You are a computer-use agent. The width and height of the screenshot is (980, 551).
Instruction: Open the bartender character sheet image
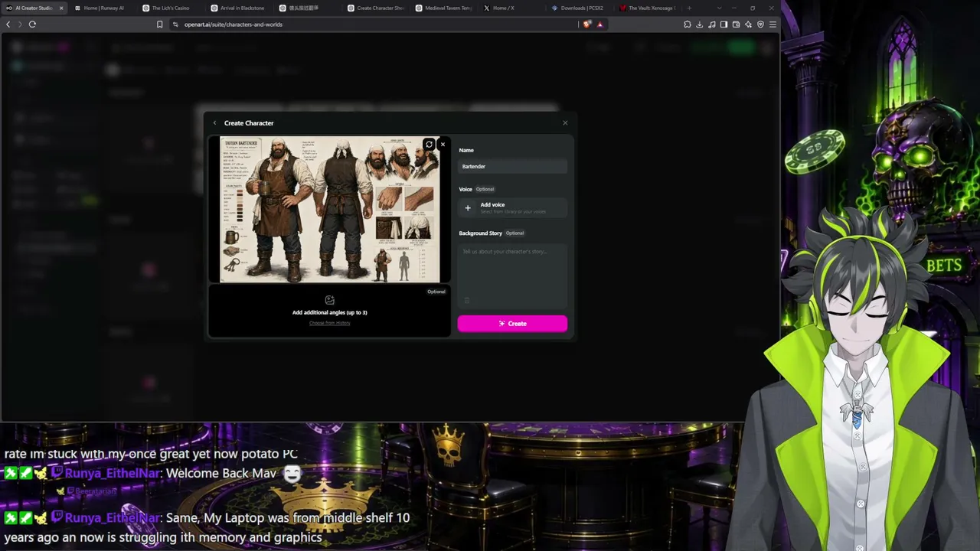click(329, 210)
